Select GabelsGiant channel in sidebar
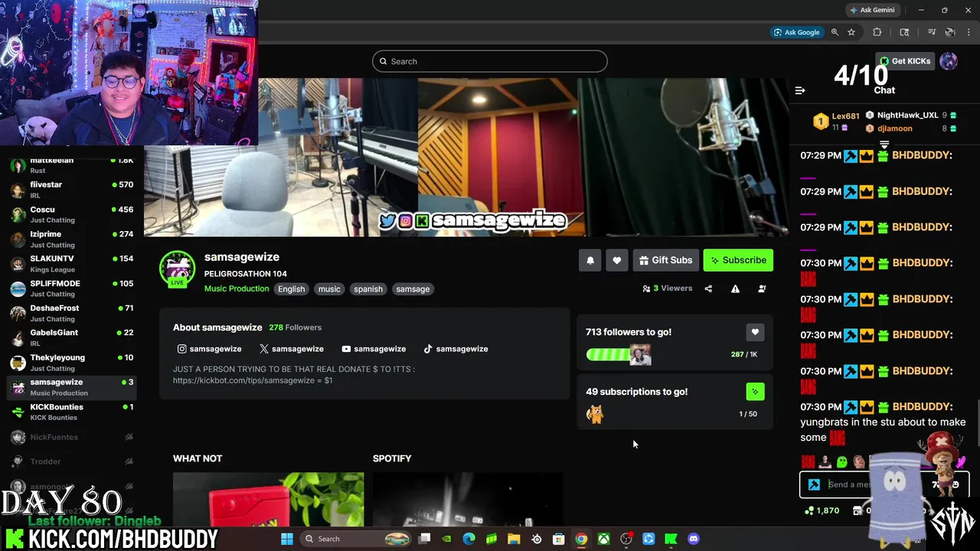Screen dimensions: 980x551 [72, 337]
